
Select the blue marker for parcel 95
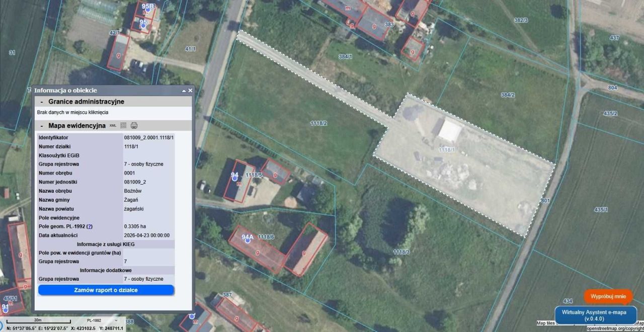142,25
